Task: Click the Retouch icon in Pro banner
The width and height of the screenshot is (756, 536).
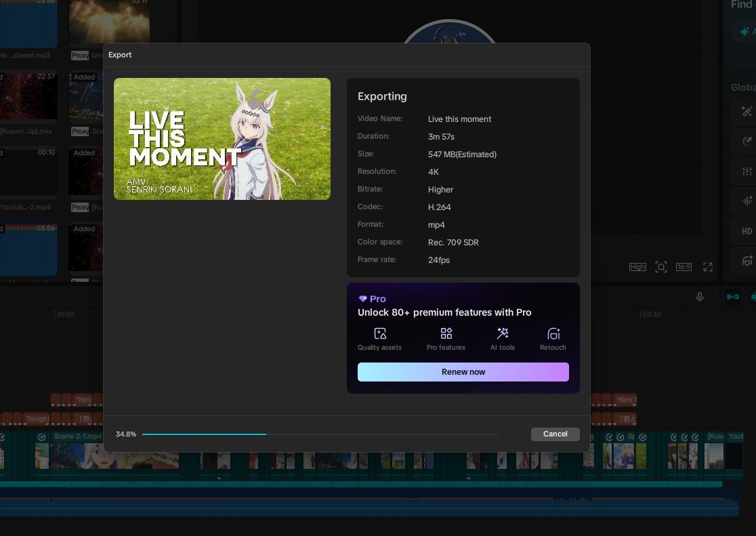Action: pyautogui.click(x=553, y=333)
